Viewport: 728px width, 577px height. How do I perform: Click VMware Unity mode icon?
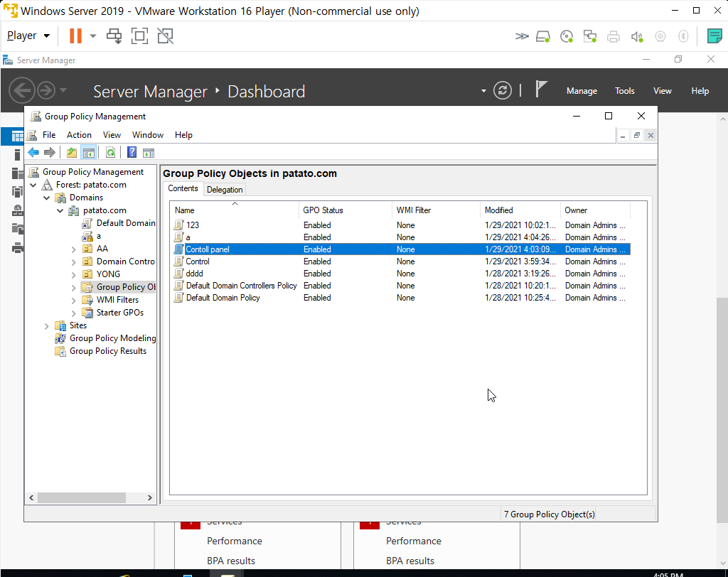pyautogui.click(x=165, y=36)
